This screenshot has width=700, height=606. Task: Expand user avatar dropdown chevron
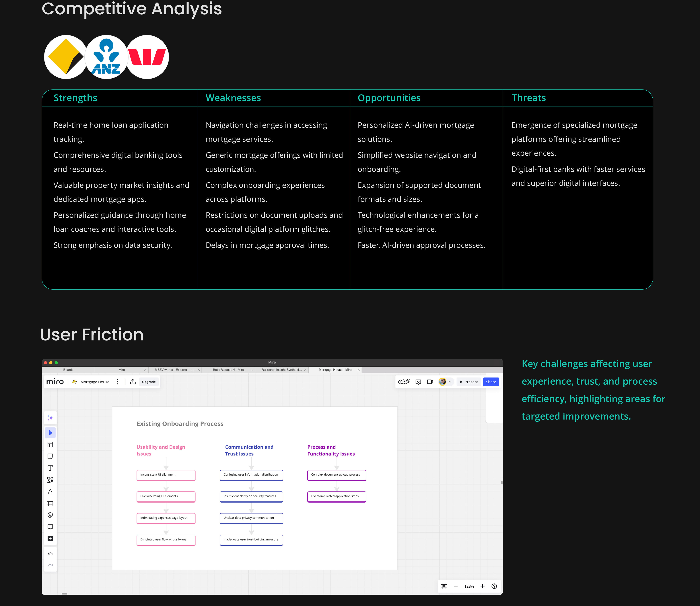click(450, 382)
